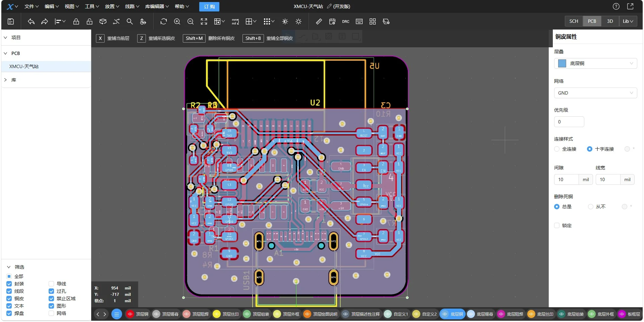Click the lock icon in the toolbar
The image size is (644, 322).
pyautogui.click(x=76, y=21)
